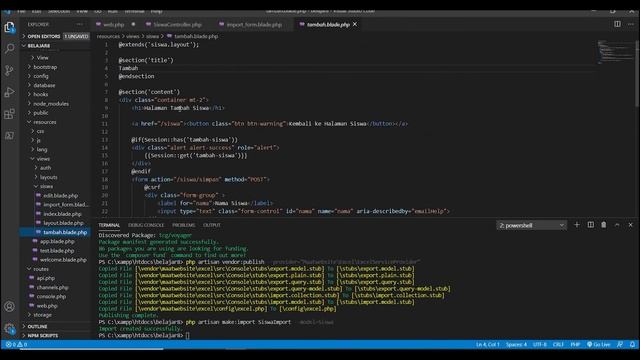Kill the terminal with trash icon
The width and height of the screenshot is (640, 360).
tap(604, 225)
